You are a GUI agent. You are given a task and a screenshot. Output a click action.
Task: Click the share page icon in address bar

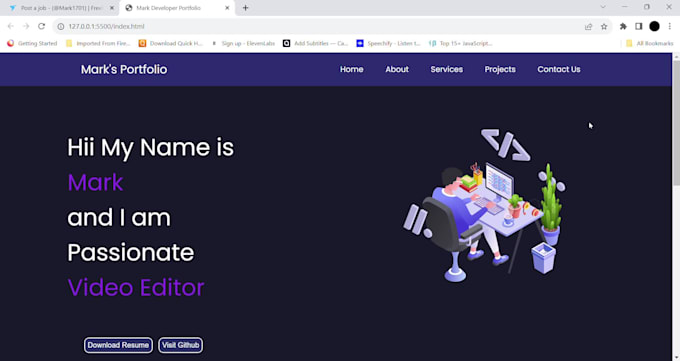point(588,26)
